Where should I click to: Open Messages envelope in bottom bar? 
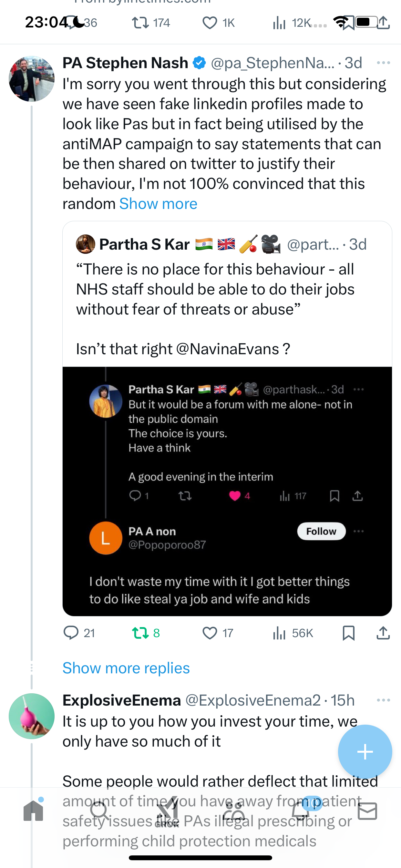click(367, 811)
